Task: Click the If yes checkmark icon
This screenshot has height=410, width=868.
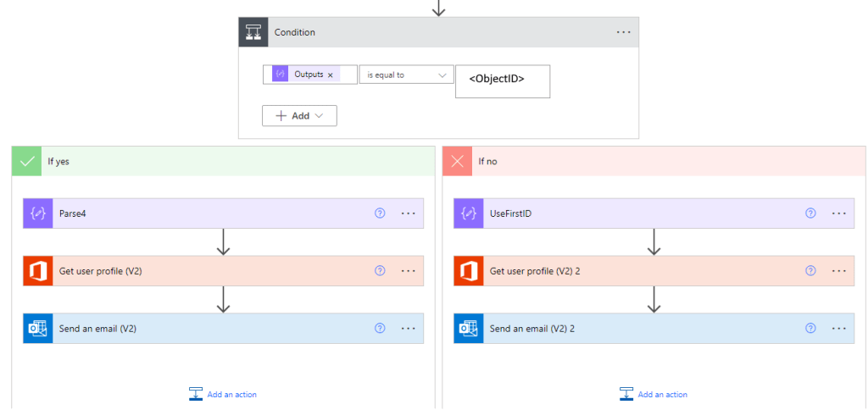Action: (26, 161)
